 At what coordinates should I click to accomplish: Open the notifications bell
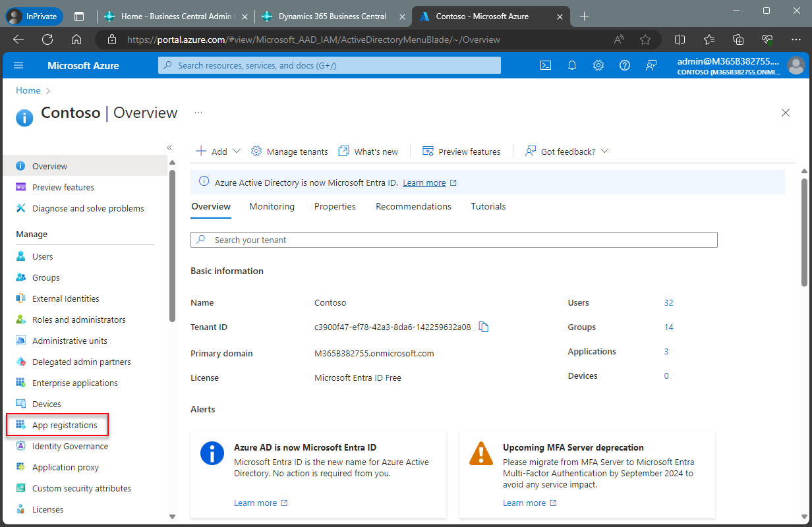pyautogui.click(x=572, y=65)
